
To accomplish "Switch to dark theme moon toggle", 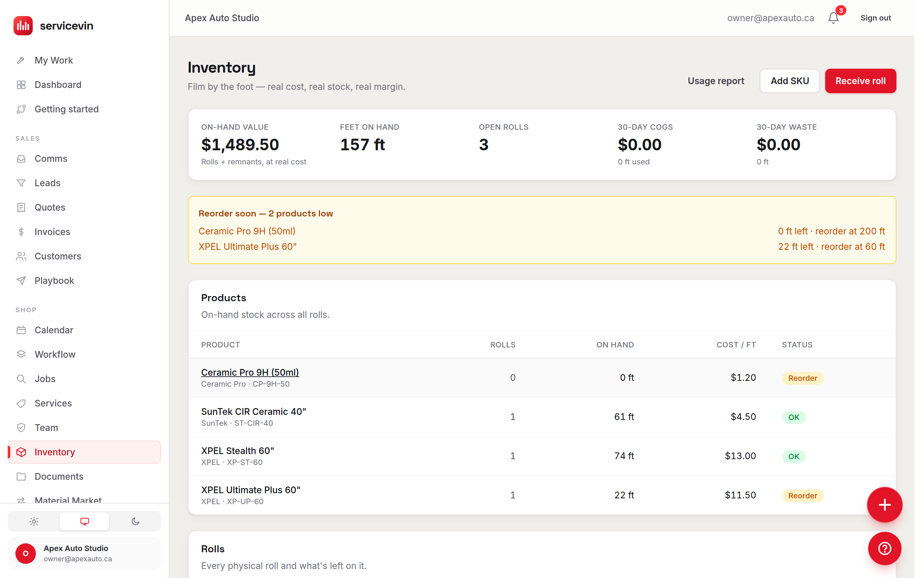I will (135, 521).
